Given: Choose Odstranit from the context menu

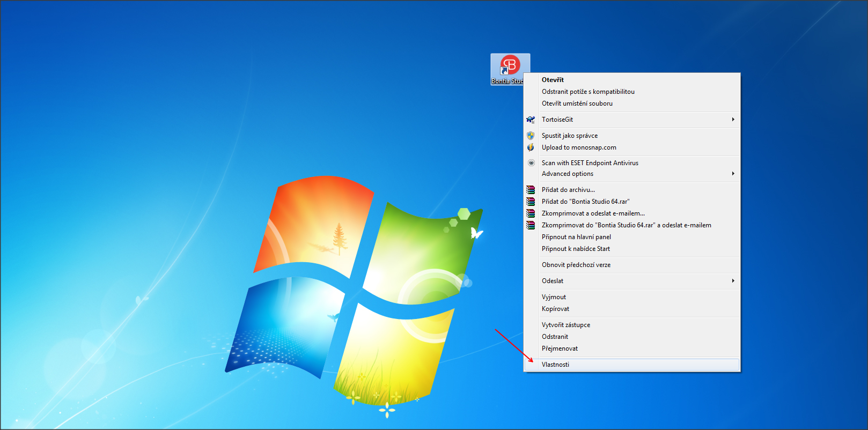Looking at the screenshot, I should pos(632,337).
